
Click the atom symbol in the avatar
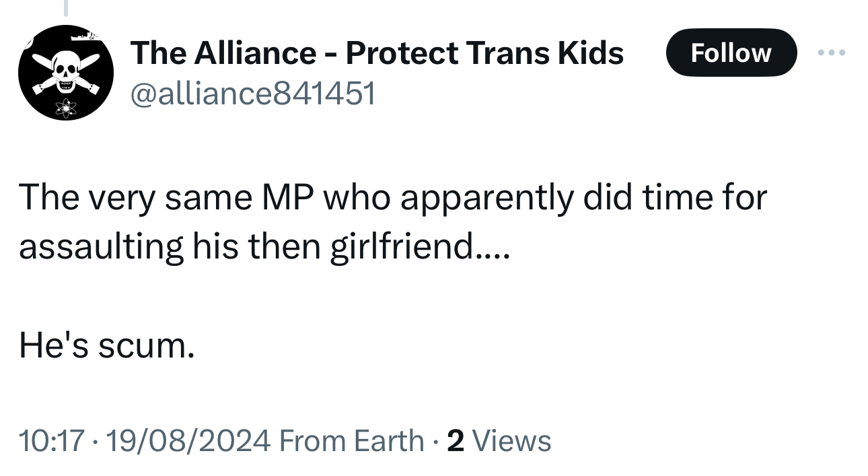coord(67,105)
